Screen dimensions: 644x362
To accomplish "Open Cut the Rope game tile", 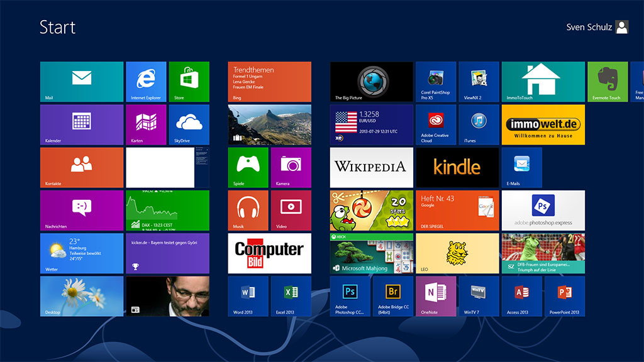I will [x=371, y=211].
